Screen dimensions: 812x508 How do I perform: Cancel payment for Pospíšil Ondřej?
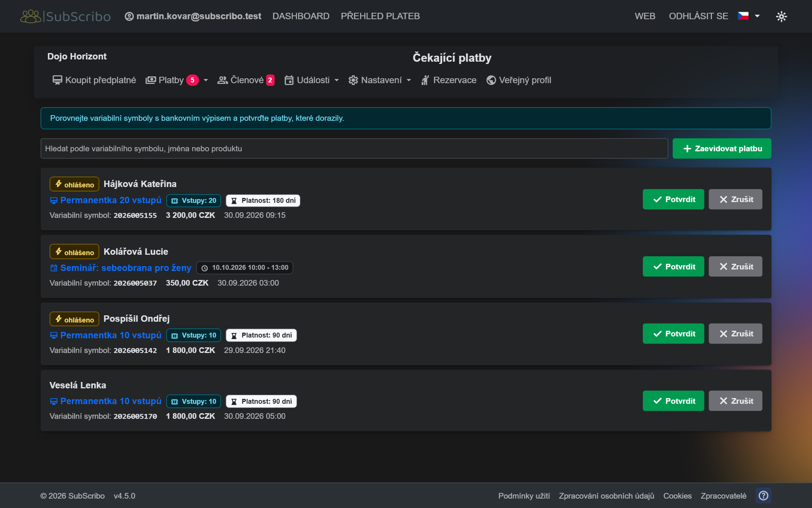735,334
